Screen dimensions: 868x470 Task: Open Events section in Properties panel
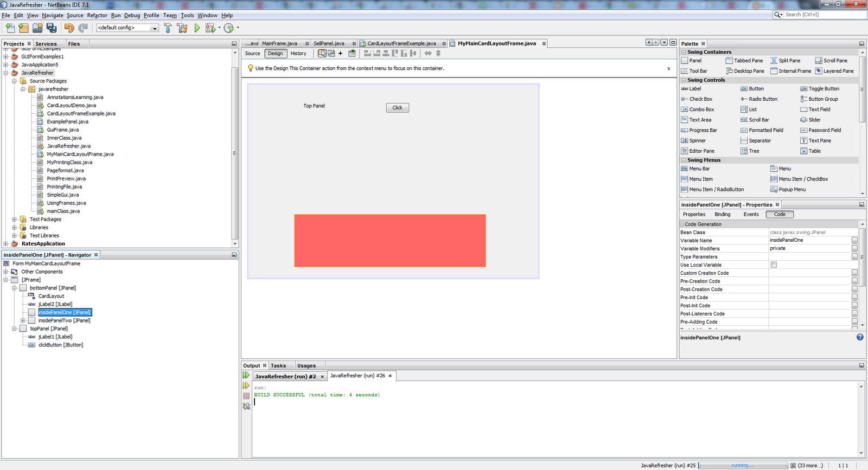[751, 215]
